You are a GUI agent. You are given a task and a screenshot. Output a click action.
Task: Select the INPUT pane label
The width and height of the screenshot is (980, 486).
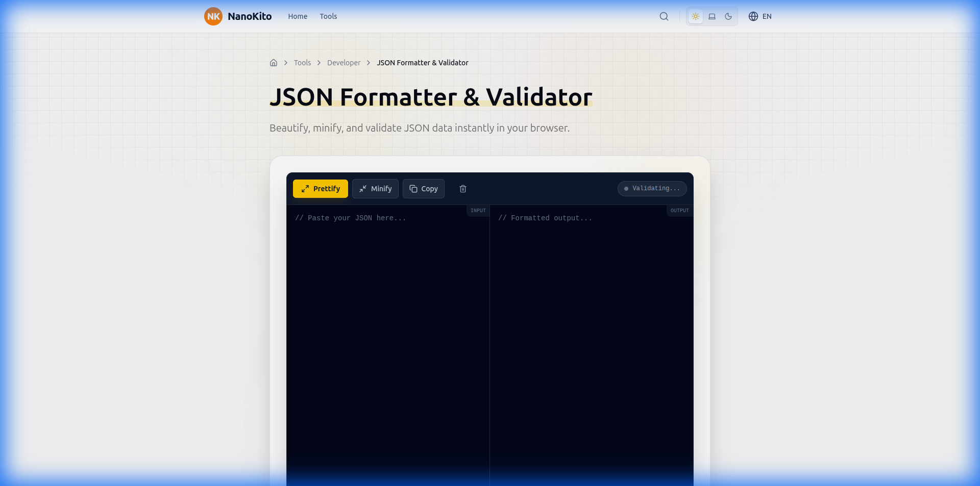(x=477, y=211)
